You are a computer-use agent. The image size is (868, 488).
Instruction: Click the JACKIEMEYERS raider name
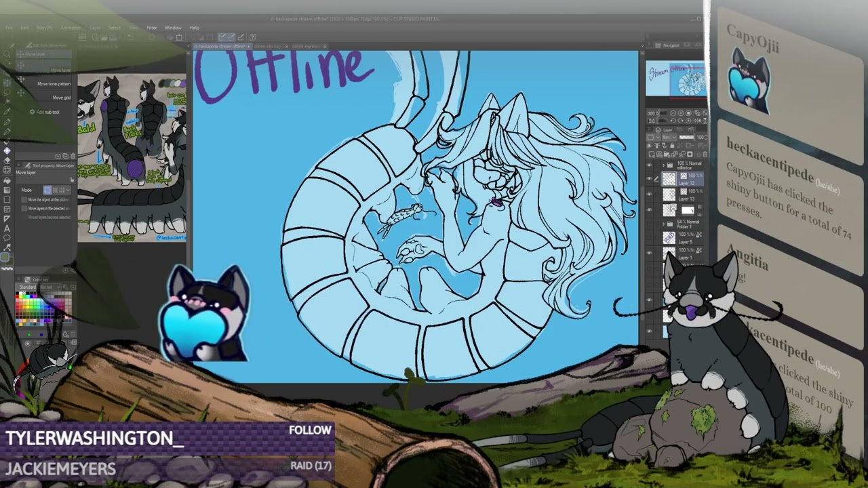click(x=60, y=468)
